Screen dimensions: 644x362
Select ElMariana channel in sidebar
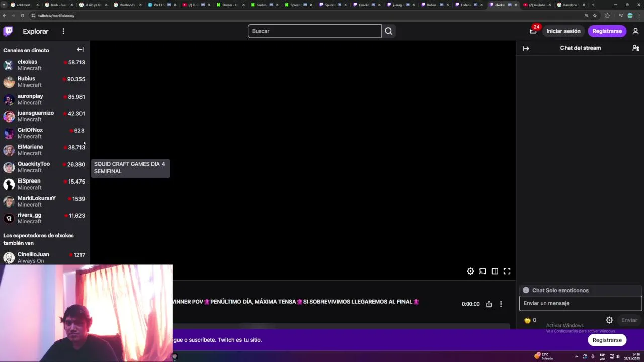click(x=44, y=150)
